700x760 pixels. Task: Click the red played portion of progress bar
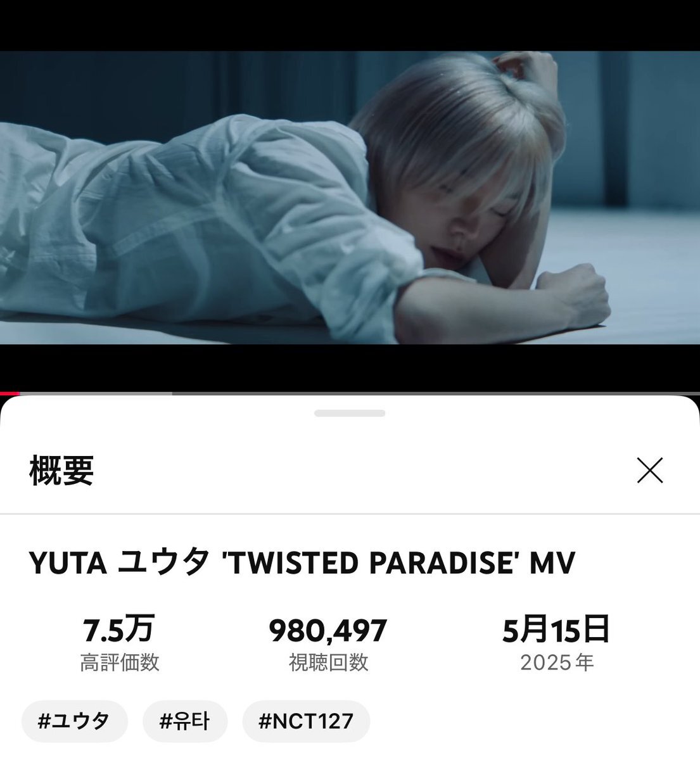pos(10,394)
